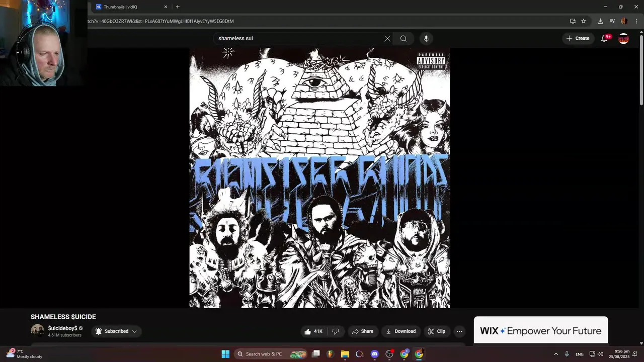Image resolution: width=644 pixels, height=362 pixels.
Task: Open volume control in system tray
Action: (600, 354)
